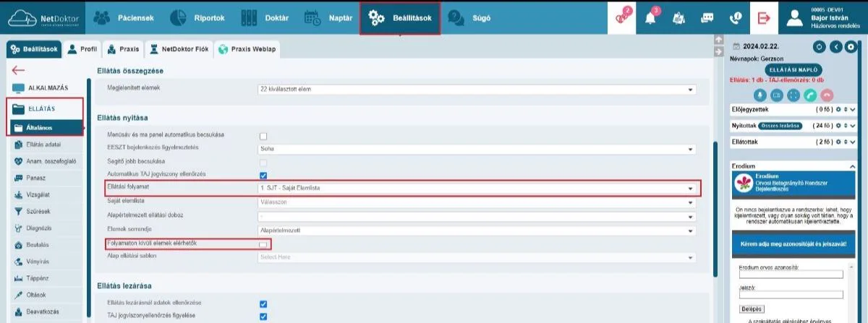Open Alapértelmezett ellátási doboz dropdown
The width and height of the screenshot is (868, 323).
(x=477, y=216)
